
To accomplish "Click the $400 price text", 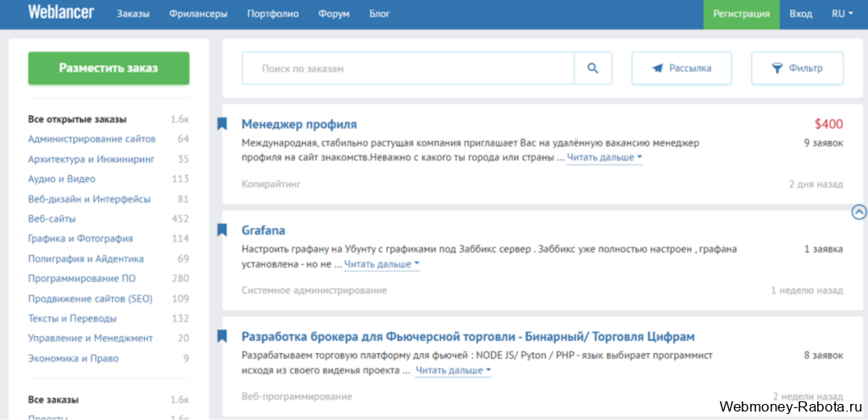I will 829,124.
